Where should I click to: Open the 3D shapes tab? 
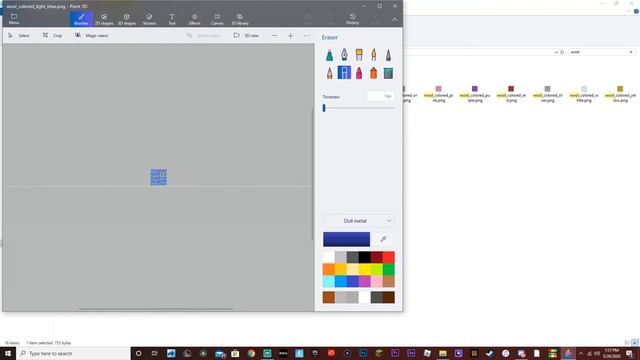(127, 19)
